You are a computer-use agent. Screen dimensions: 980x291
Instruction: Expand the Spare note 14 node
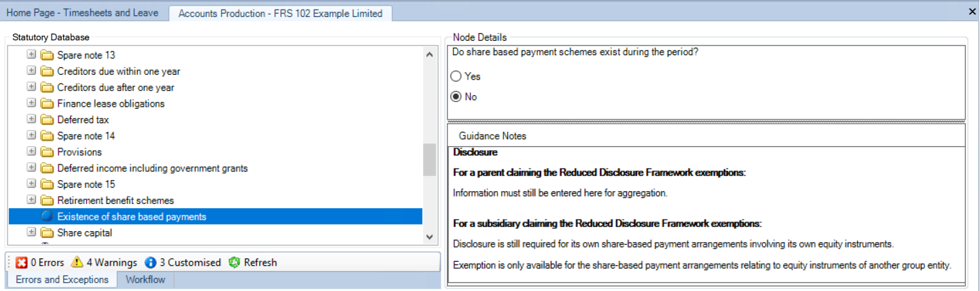(x=31, y=136)
